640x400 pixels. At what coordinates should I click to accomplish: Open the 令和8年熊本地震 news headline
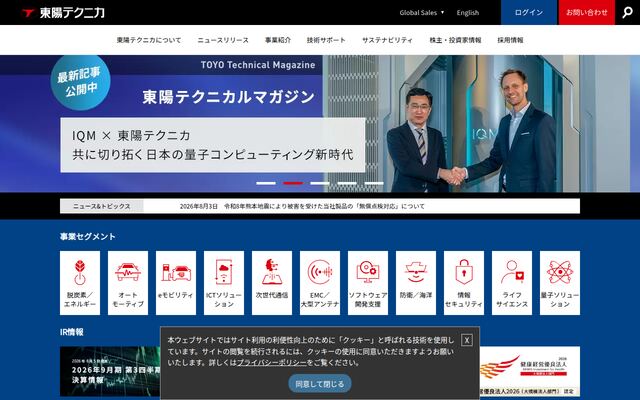(324, 207)
